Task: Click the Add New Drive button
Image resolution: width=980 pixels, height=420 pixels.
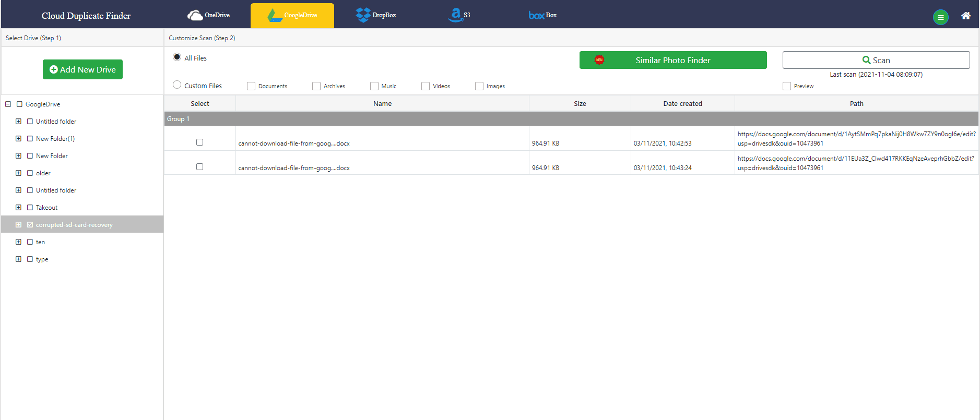Action: [82, 69]
